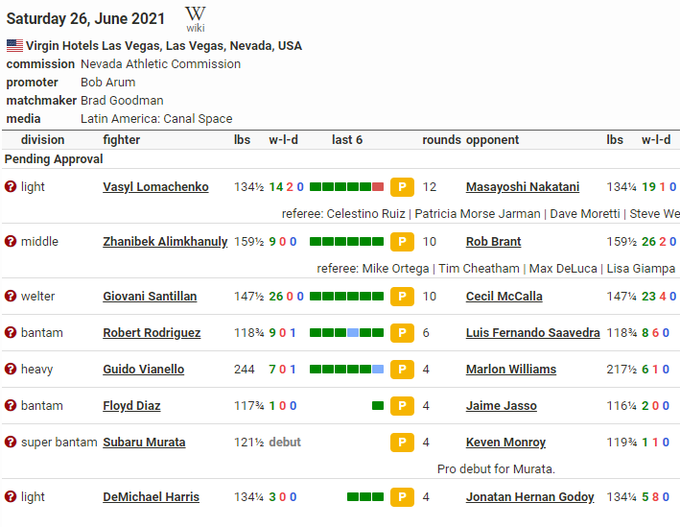Click the yellow P badge for Lomachenko fight
Image resolution: width=680 pixels, height=527 pixels.
[x=402, y=187]
